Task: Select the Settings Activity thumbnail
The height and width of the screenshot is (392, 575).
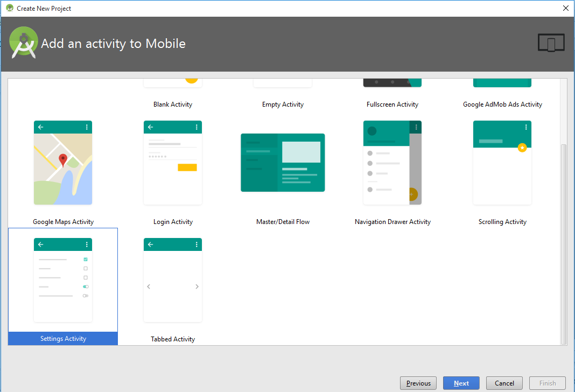Action: [62, 280]
